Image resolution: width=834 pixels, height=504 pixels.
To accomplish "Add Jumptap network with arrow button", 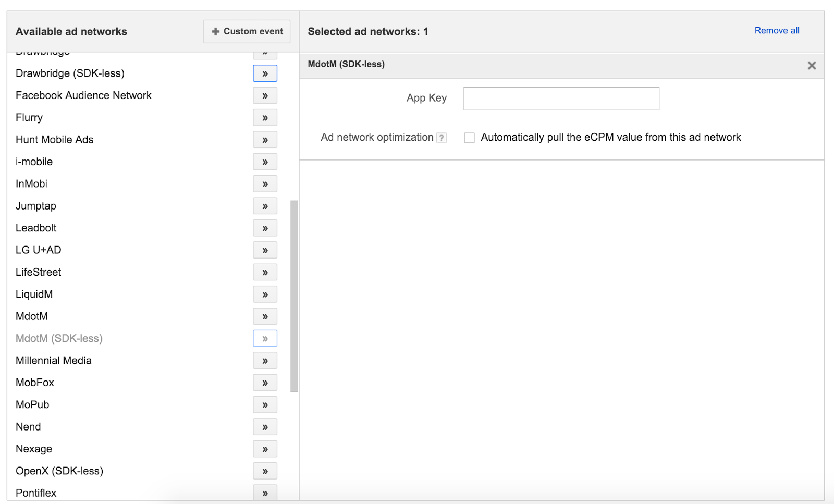I will pyautogui.click(x=265, y=206).
